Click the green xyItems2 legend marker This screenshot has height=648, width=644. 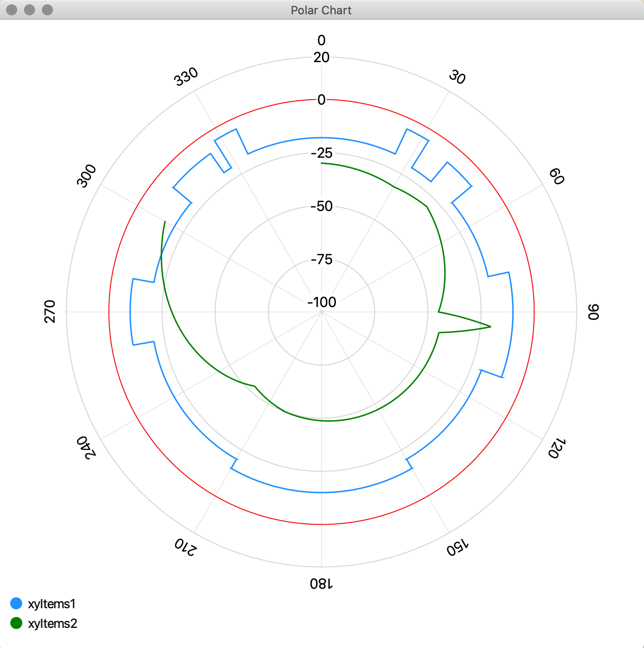pyautogui.click(x=16, y=623)
